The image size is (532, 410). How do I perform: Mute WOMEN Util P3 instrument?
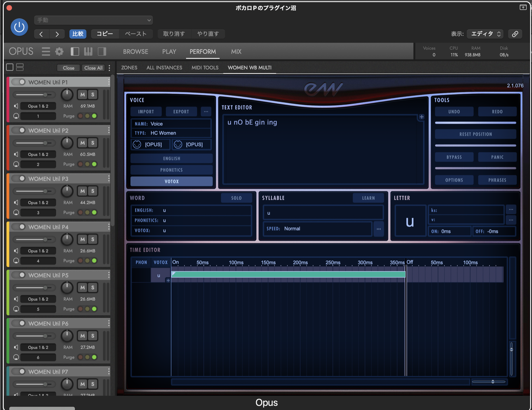82,191
